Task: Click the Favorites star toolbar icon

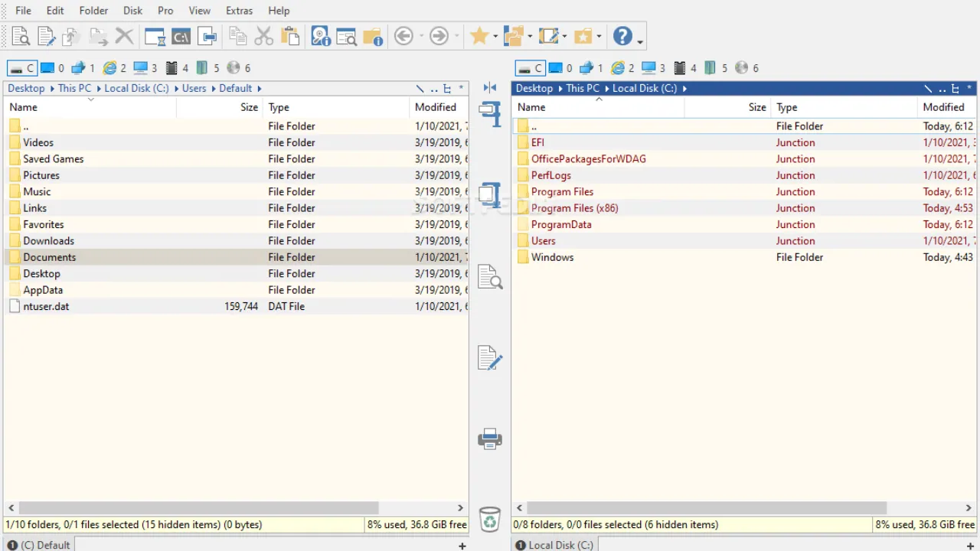Action: click(479, 36)
